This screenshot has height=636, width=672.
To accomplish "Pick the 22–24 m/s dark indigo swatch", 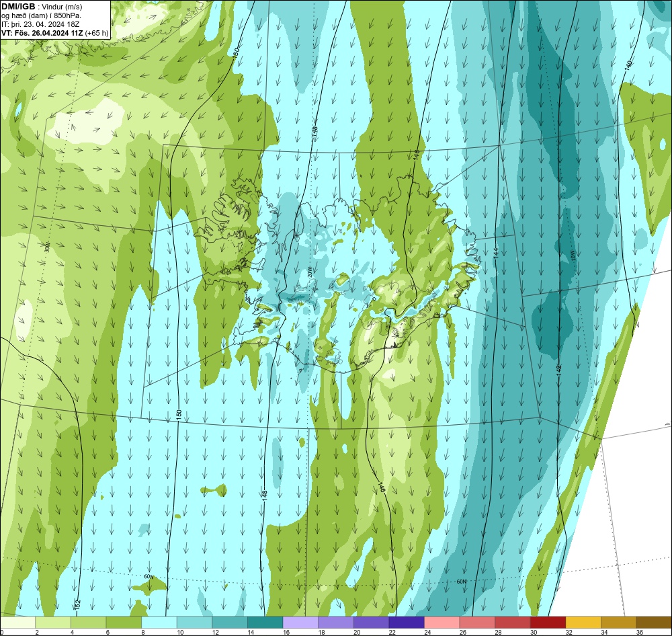I will 407,623.
